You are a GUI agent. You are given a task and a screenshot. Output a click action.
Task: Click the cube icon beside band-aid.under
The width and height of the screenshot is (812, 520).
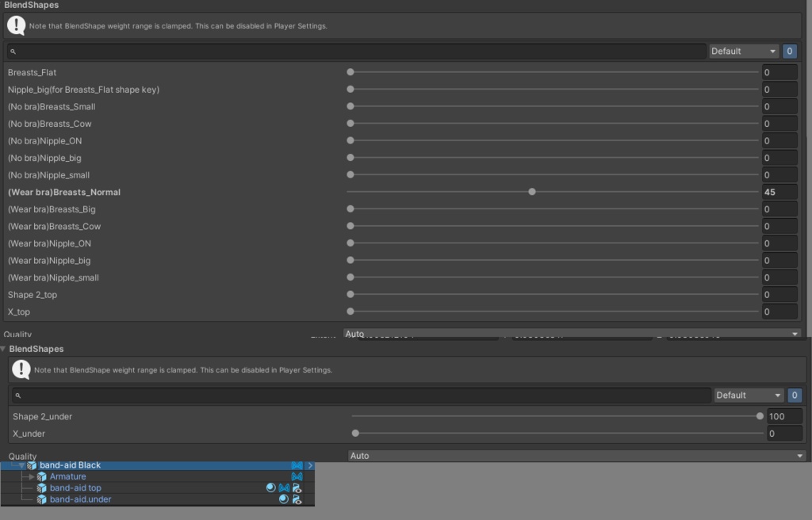coord(42,499)
